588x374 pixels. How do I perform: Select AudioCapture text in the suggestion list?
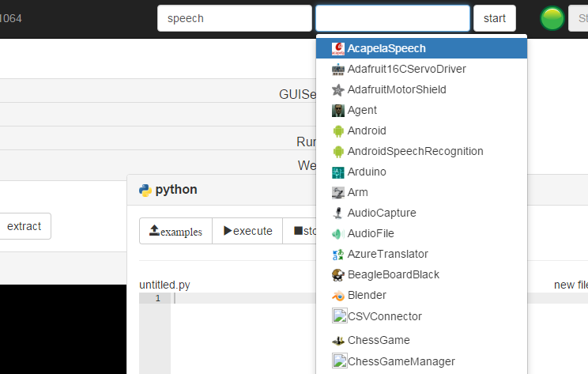pos(382,213)
